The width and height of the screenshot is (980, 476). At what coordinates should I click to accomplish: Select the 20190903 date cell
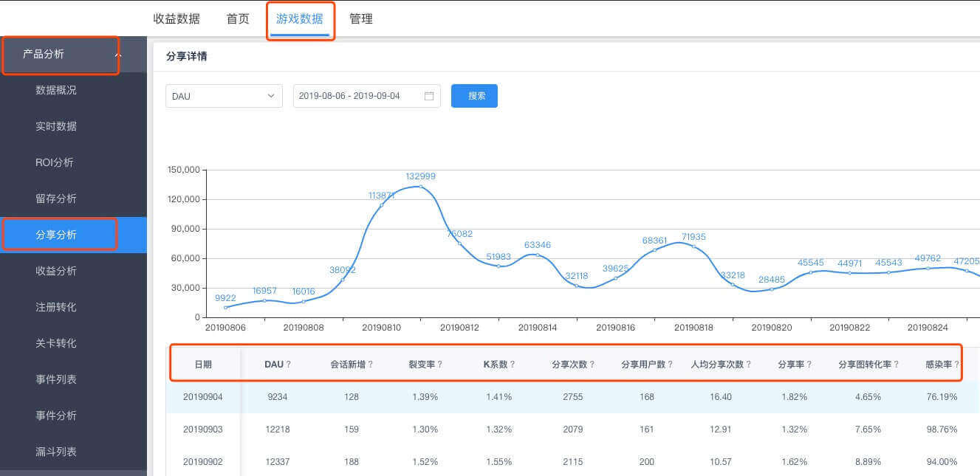(203, 430)
